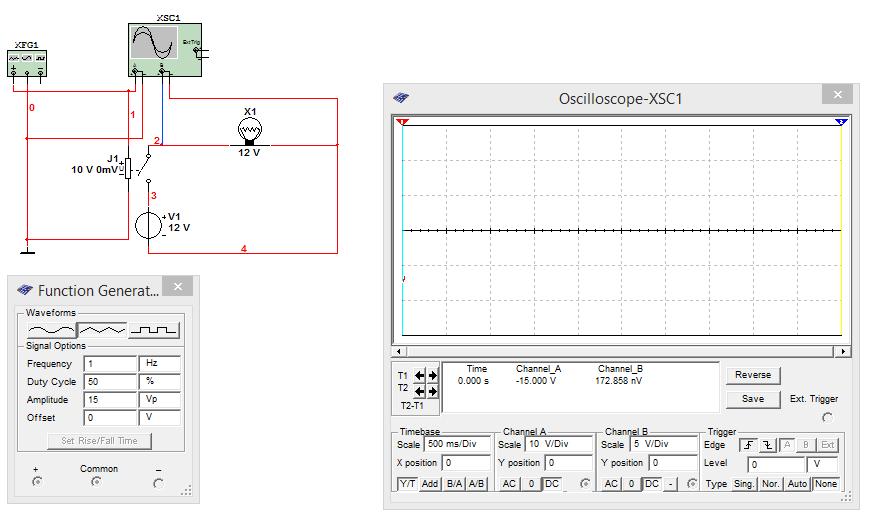
Task: Set Channel B coupling to DC
Action: (651, 484)
